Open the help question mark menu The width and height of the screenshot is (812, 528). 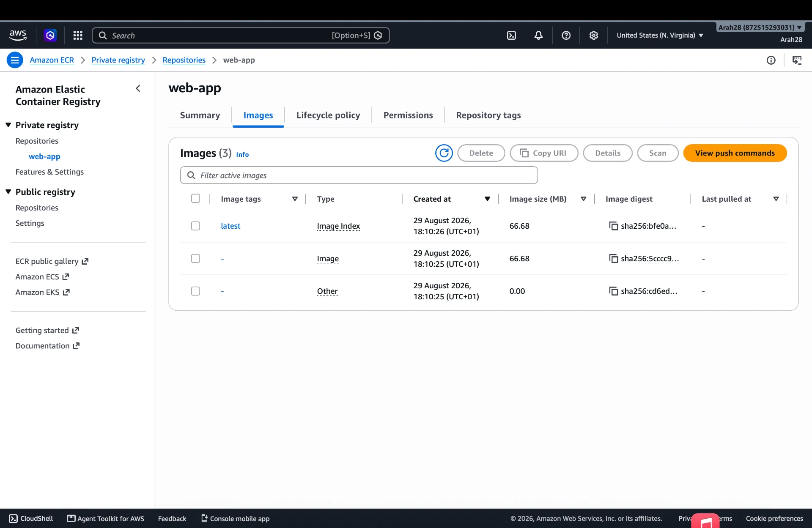click(x=566, y=36)
